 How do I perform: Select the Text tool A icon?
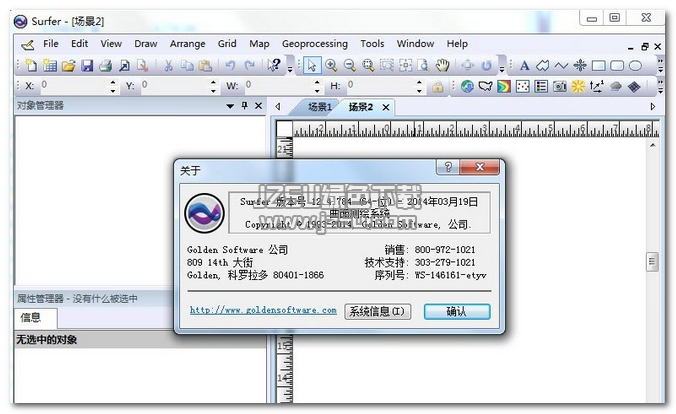point(524,66)
